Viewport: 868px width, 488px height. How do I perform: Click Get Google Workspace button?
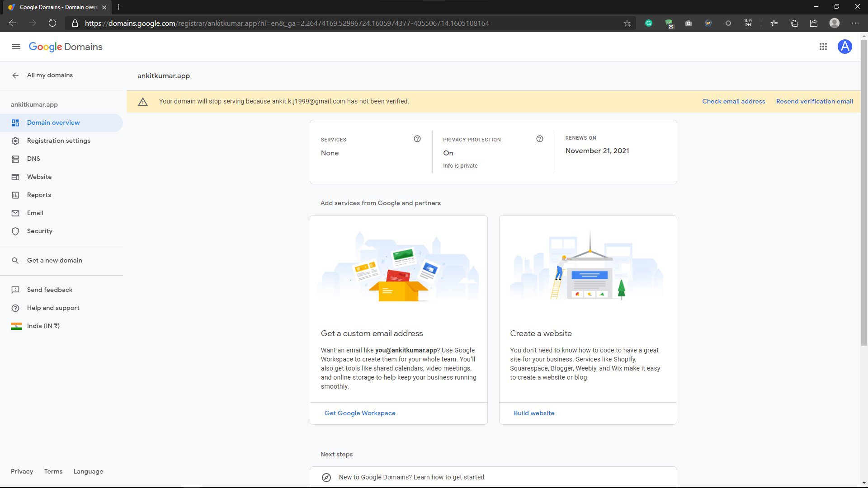[360, 413]
